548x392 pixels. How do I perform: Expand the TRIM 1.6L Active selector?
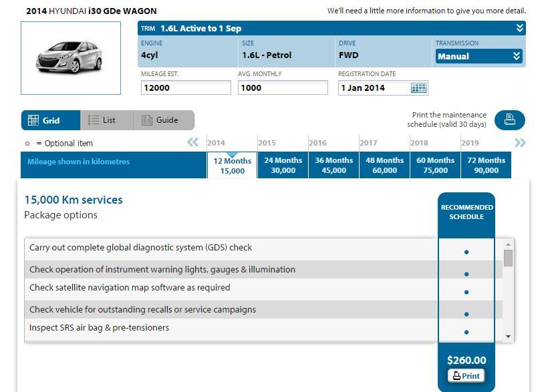click(331, 28)
